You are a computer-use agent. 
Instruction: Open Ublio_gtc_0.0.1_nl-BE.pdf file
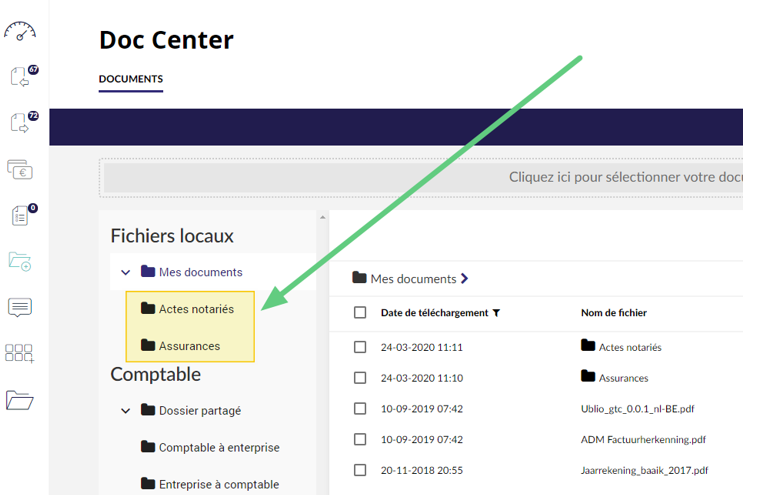click(x=638, y=409)
